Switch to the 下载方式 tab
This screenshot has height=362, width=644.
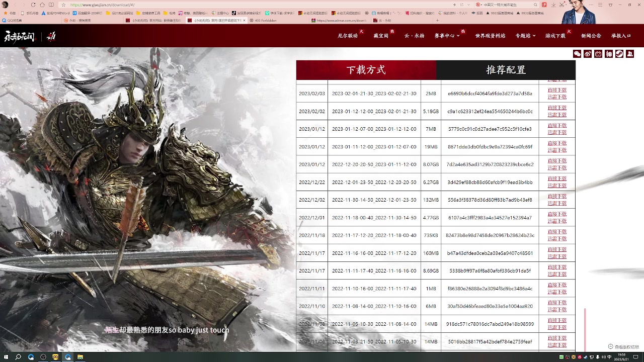click(x=366, y=70)
